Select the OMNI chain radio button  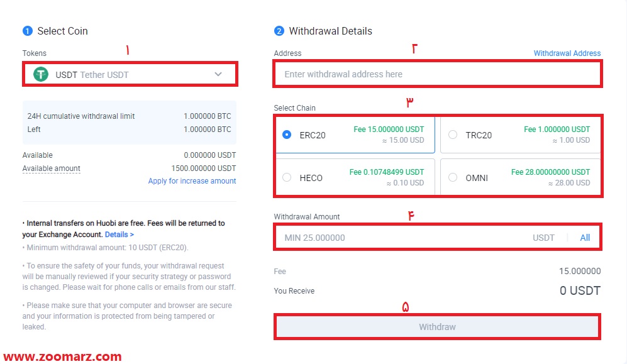[x=453, y=177]
